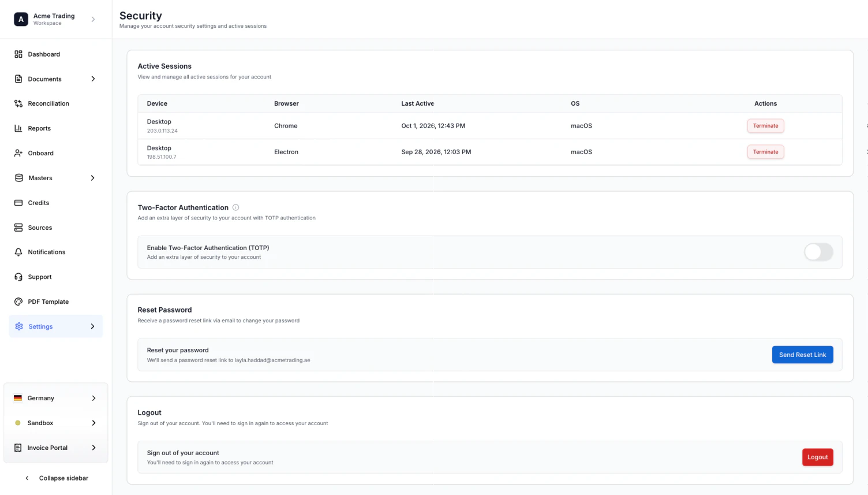Expand the Invoice Portal chevron
Screen dimensions: 868x495
click(x=93, y=448)
